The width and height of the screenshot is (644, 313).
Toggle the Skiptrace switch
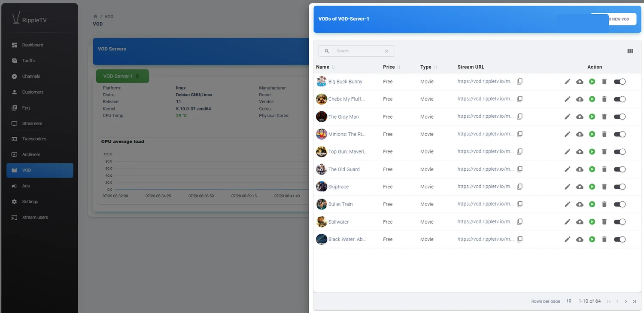[x=620, y=187]
